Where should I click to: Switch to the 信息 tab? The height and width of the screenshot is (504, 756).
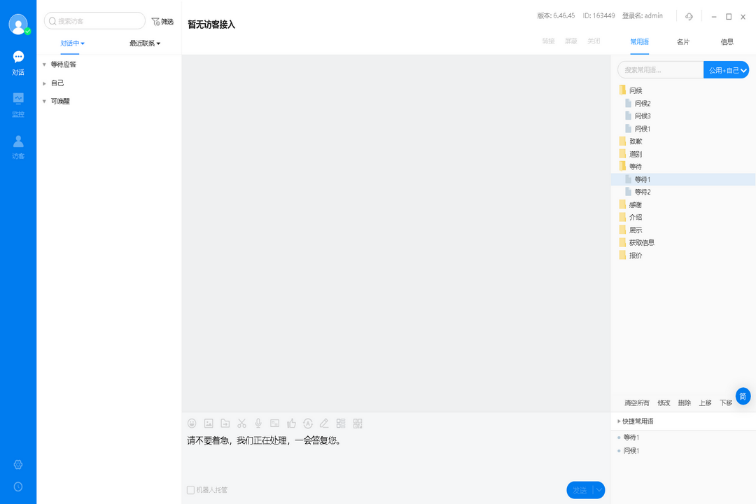pos(727,42)
